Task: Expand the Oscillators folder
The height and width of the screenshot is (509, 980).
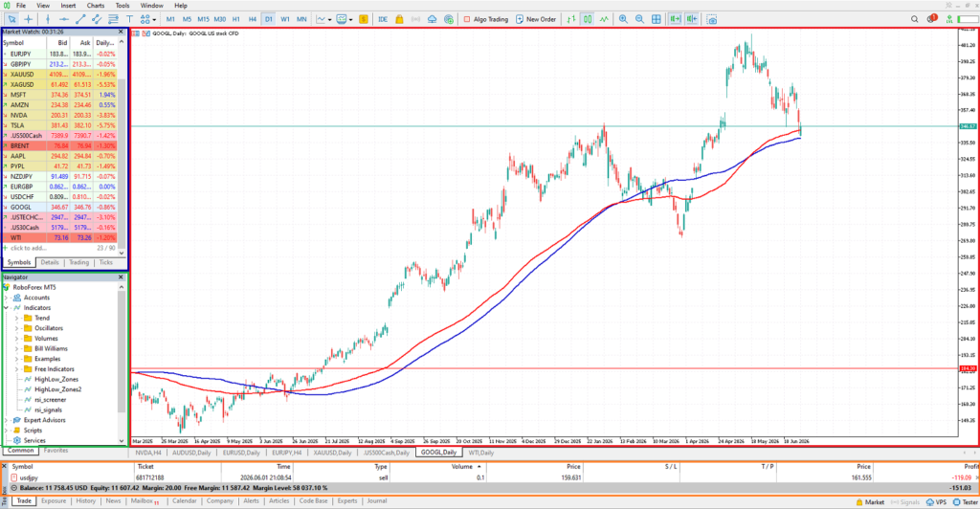Action: (x=17, y=328)
